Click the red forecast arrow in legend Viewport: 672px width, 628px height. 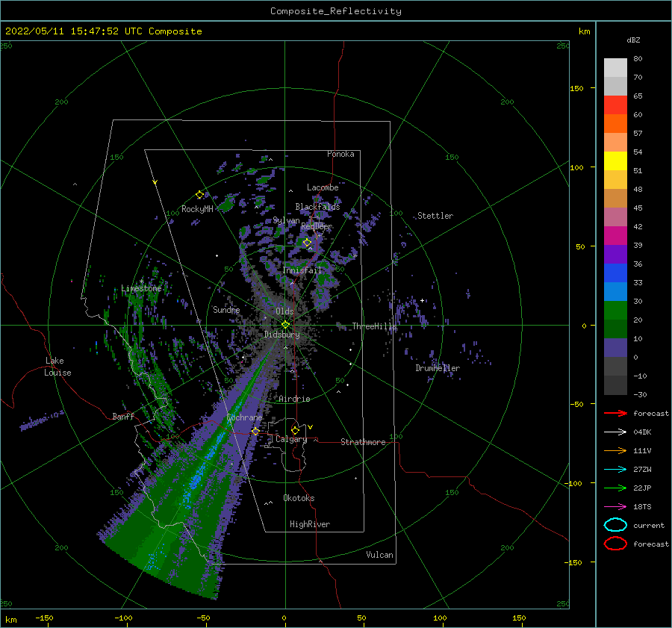pos(615,413)
